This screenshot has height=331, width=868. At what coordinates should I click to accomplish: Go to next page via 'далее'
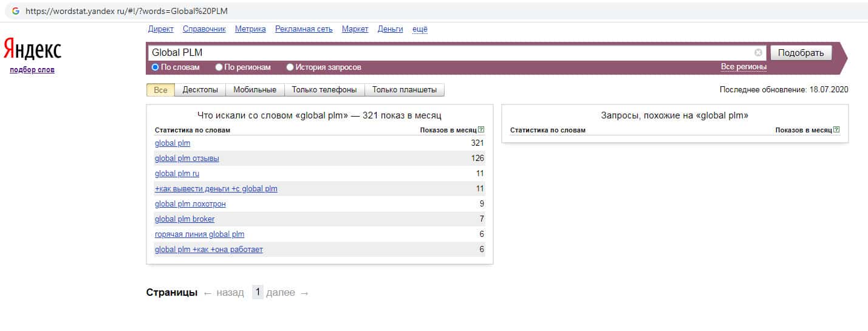pos(281,293)
